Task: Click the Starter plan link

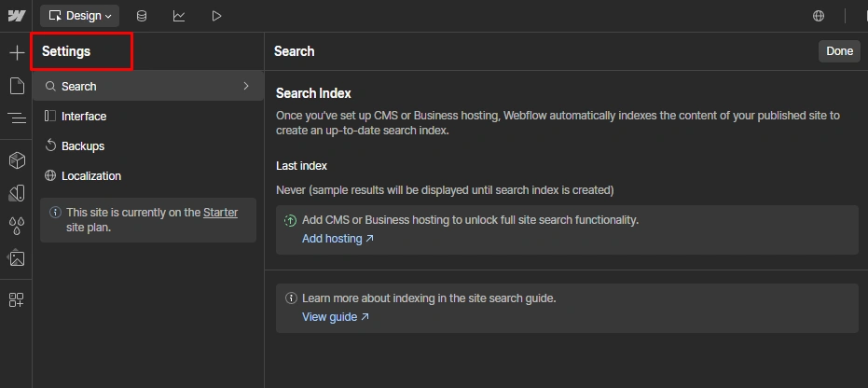Action: [x=220, y=213]
